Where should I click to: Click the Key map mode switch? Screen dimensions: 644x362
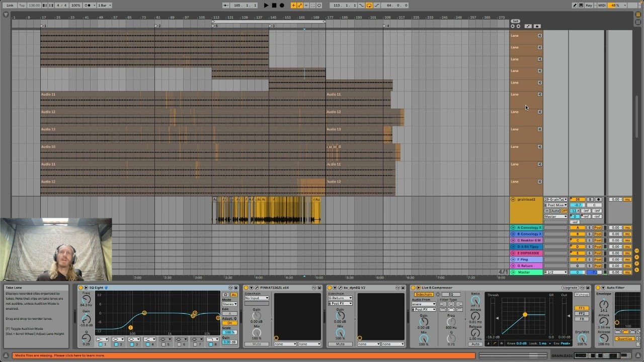pos(589,6)
